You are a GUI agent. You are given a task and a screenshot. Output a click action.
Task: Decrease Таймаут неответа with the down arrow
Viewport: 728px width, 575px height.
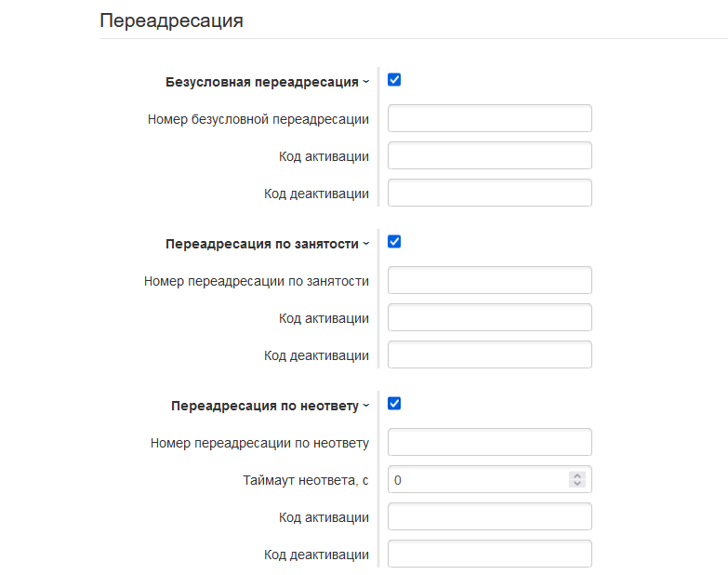pos(577,485)
